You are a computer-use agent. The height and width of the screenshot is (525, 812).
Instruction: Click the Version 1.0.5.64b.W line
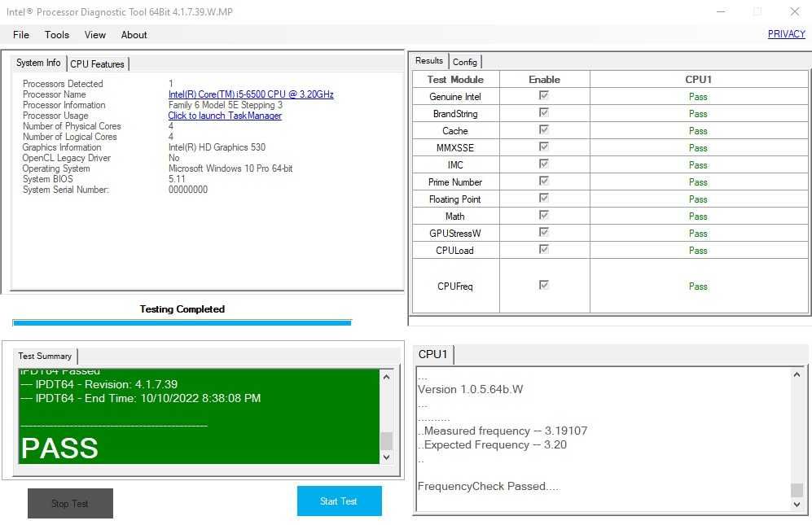coord(470,389)
